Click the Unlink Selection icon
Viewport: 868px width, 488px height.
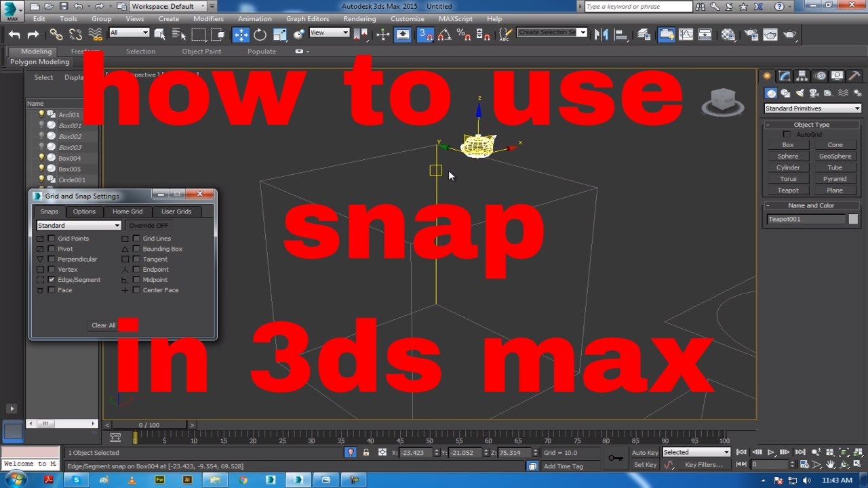point(75,34)
